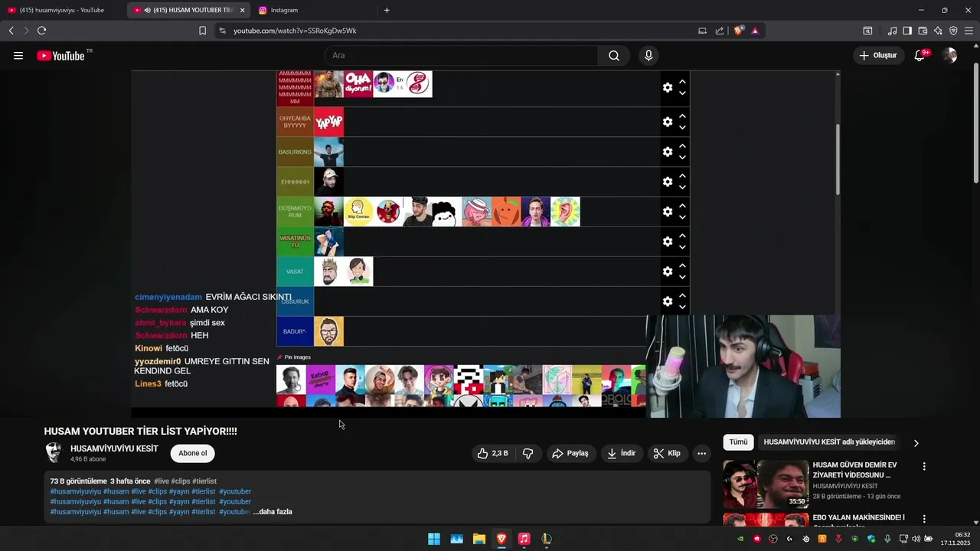This screenshot has height=551, width=980.
Task: Share the video with Paylaş
Action: [x=570, y=453]
